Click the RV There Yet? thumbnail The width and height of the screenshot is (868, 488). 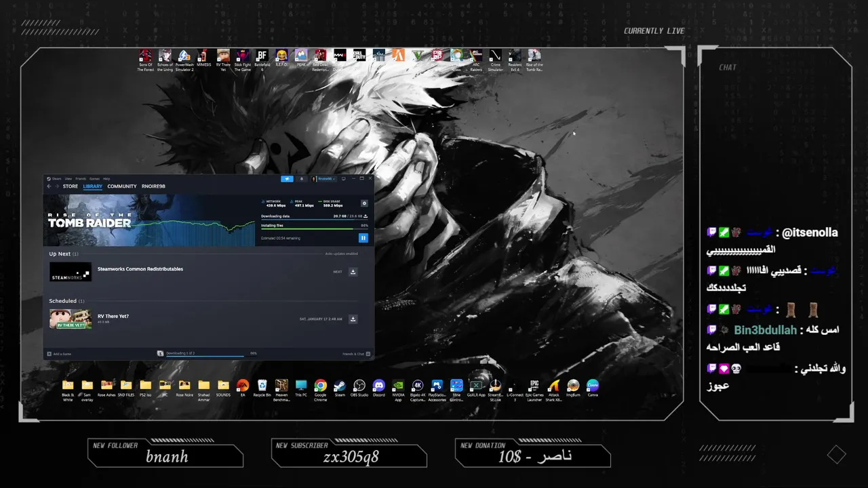[x=70, y=319]
